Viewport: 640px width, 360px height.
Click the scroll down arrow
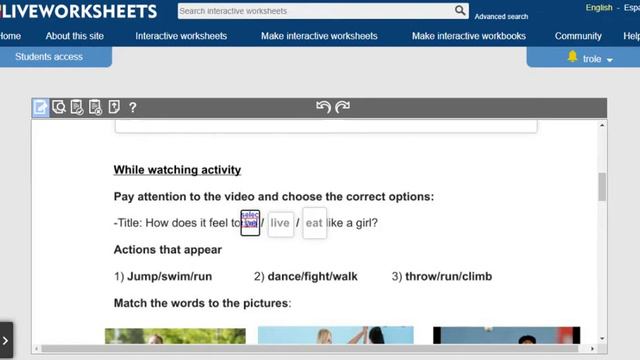pos(602,339)
